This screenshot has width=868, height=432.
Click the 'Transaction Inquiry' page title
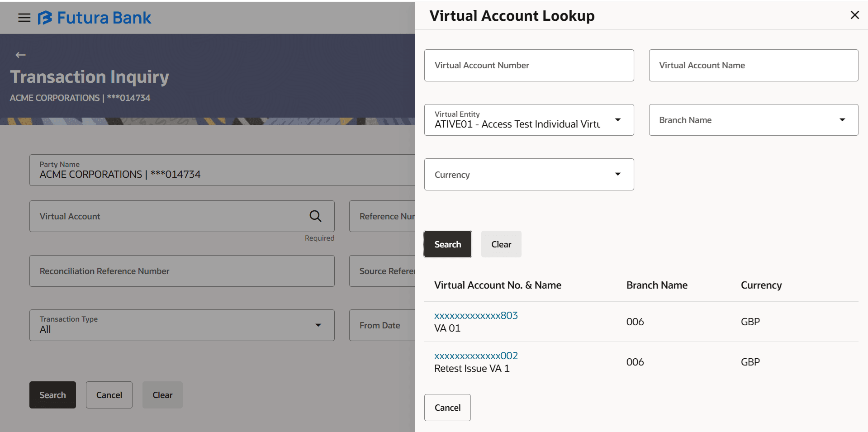coord(90,77)
